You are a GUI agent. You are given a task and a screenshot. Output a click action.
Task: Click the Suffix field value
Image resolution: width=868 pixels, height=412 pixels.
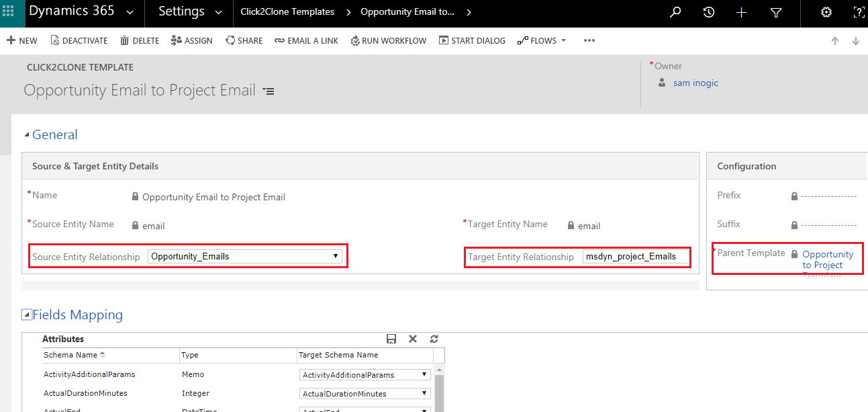pos(829,225)
